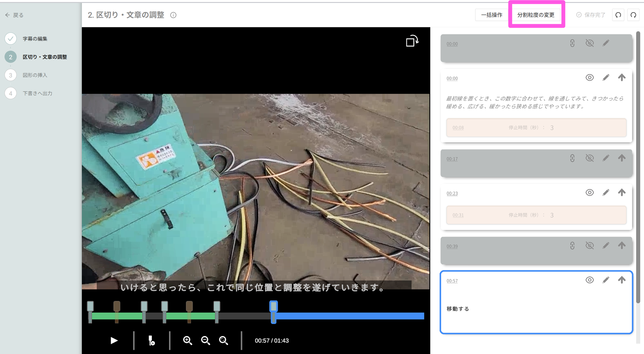The height and width of the screenshot is (354, 644).
Task: Click the pencil edit icon on 00:57 segment
Action: click(606, 280)
